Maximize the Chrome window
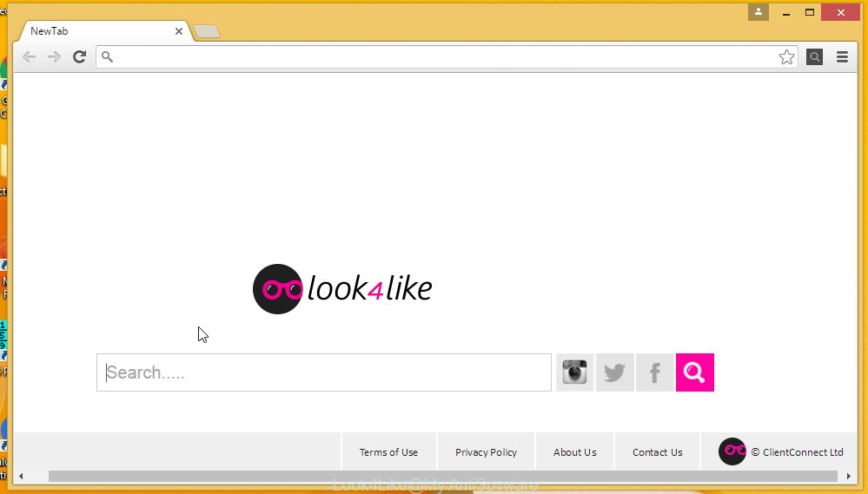 (x=809, y=12)
